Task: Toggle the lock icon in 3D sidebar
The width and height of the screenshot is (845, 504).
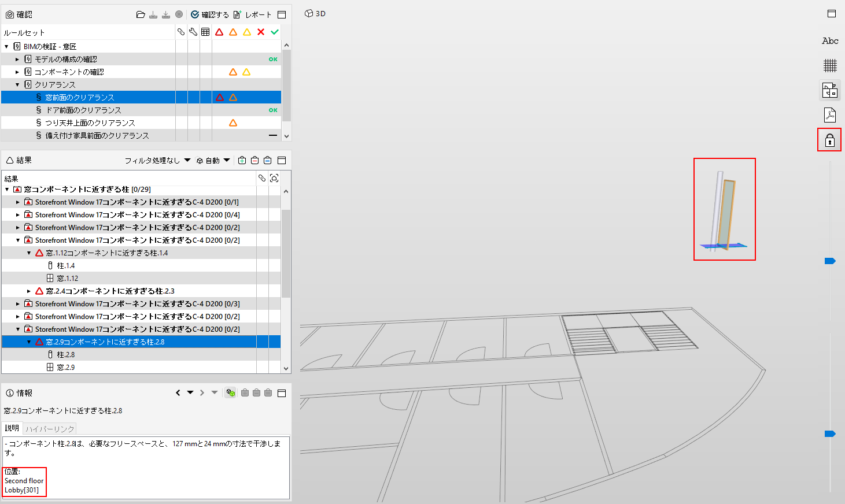Action: (x=829, y=140)
